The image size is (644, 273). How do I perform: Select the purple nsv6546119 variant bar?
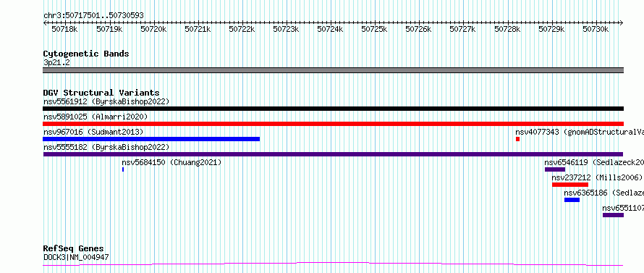coord(555,169)
